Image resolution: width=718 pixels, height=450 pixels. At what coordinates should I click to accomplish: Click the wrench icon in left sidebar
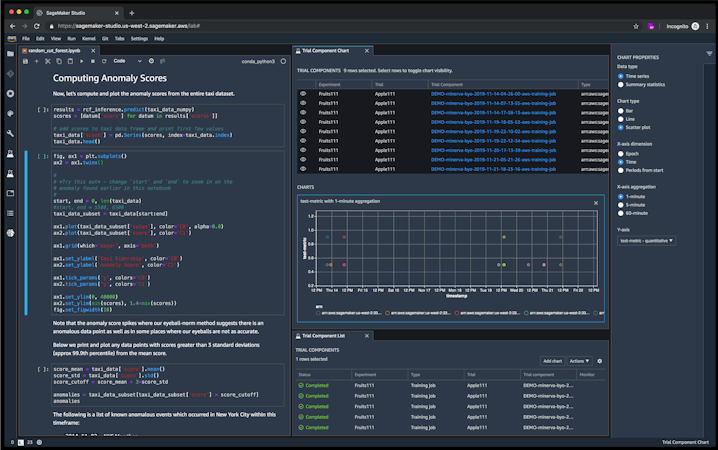(x=9, y=132)
